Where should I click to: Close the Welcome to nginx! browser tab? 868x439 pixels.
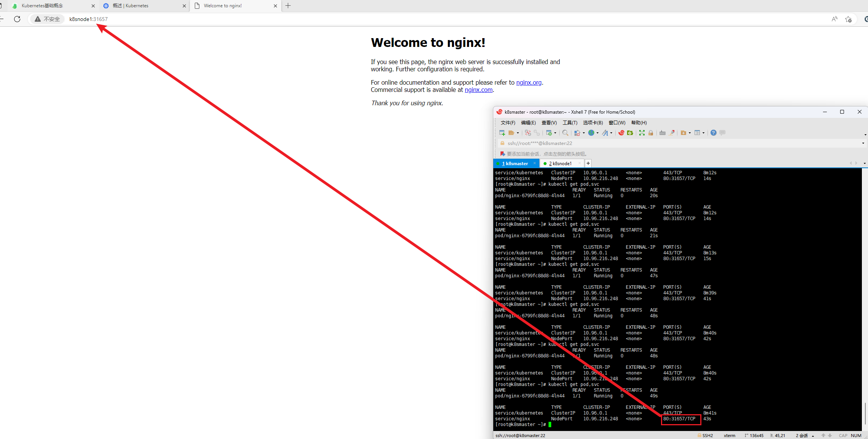(x=275, y=6)
